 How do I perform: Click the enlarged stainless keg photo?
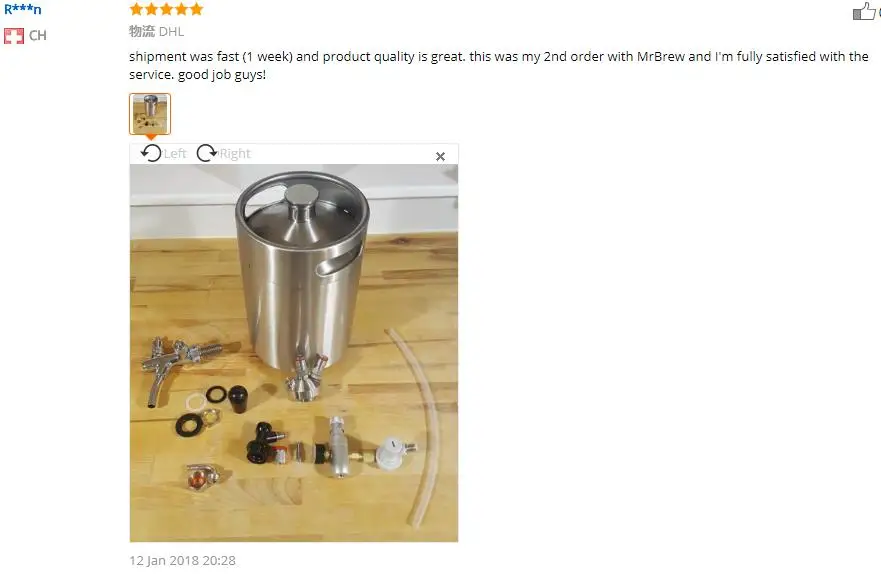tap(294, 353)
